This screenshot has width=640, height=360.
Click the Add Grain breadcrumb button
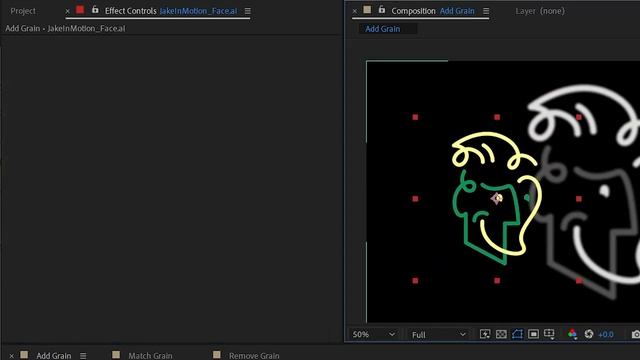(382, 29)
